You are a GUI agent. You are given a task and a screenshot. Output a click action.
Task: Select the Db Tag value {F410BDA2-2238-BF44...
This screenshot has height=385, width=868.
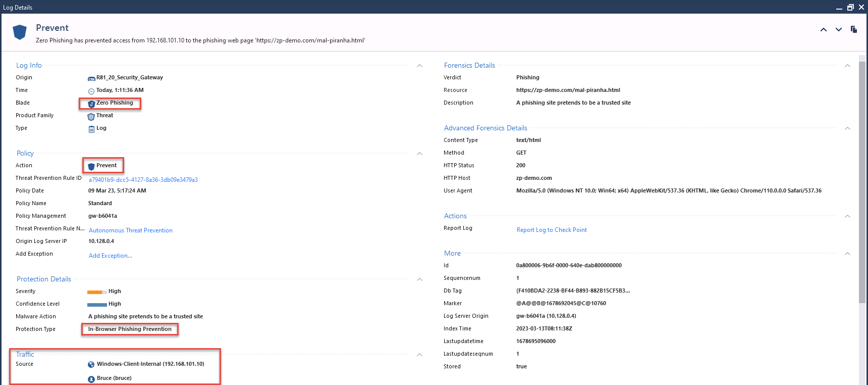tap(573, 291)
